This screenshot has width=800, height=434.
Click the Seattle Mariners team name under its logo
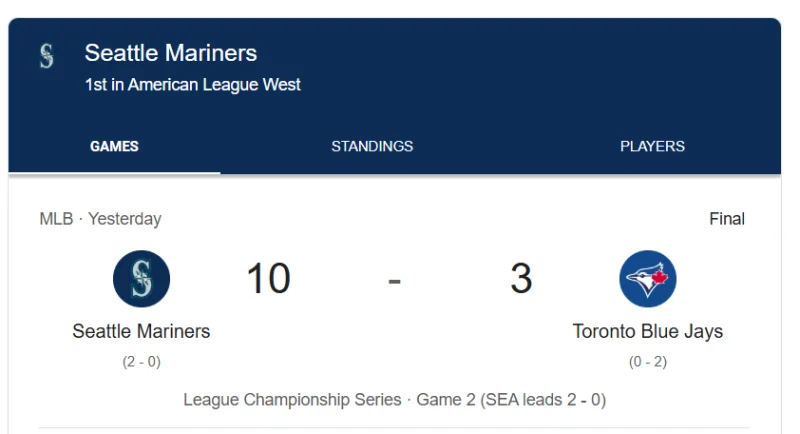141,331
